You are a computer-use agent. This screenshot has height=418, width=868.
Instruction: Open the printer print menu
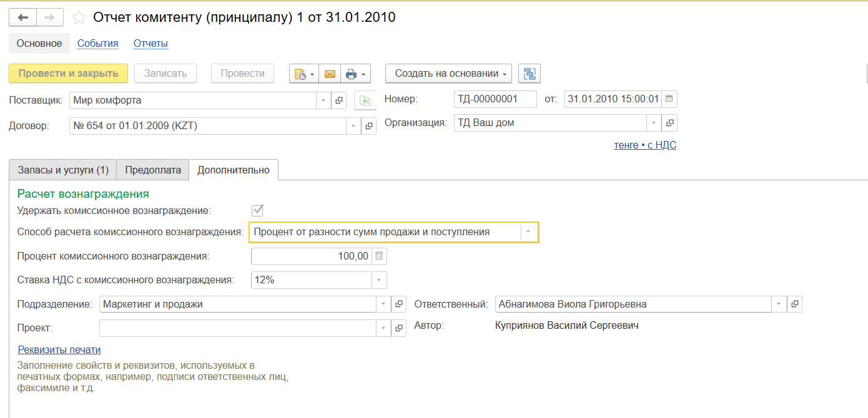(355, 74)
